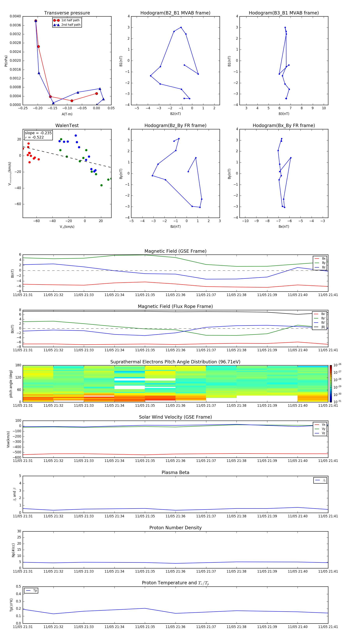
Task: Click the "Solar Wind Velocity (GSE Frame)" title
Action: tap(175, 417)
